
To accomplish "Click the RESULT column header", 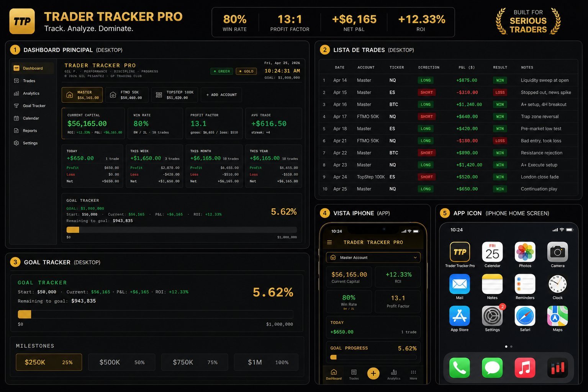I will [500, 67].
